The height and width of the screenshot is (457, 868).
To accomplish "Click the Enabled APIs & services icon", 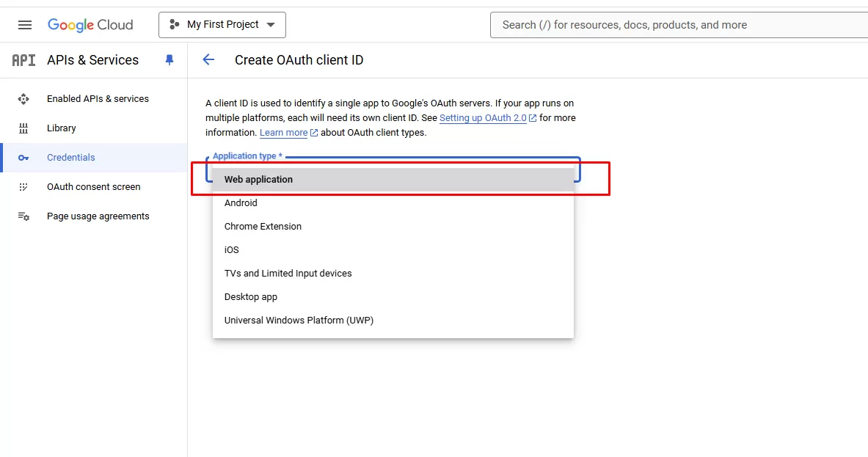I will click(23, 99).
